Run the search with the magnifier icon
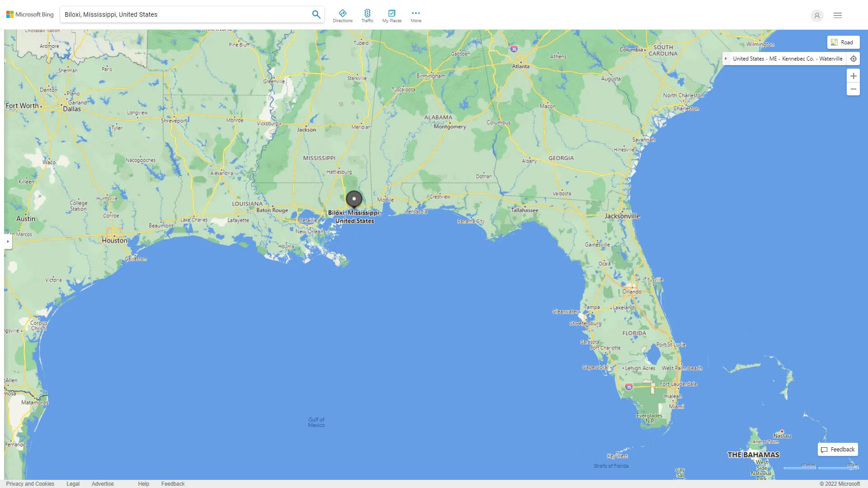This screenshot has height=488, width=868. 316,14
